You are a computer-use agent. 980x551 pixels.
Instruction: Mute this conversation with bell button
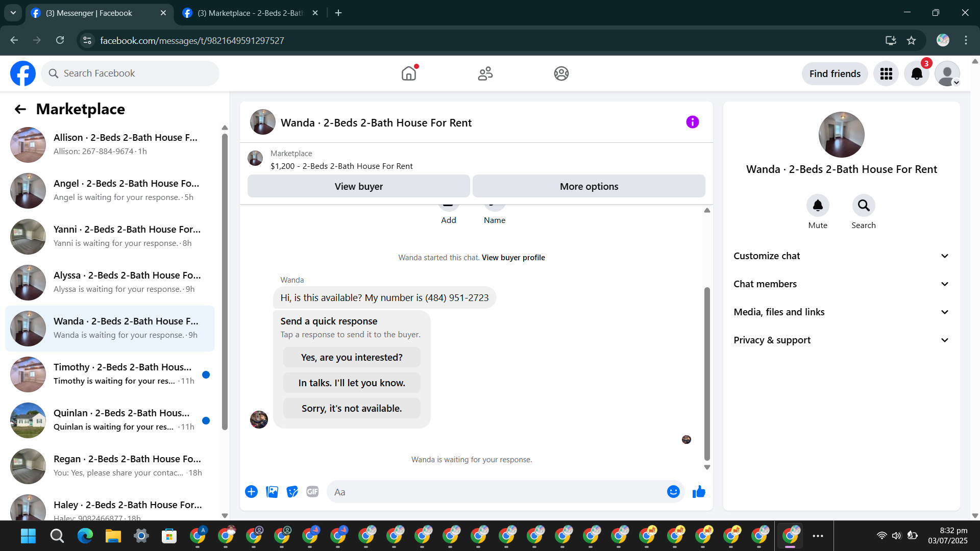[x=817, y=206]
